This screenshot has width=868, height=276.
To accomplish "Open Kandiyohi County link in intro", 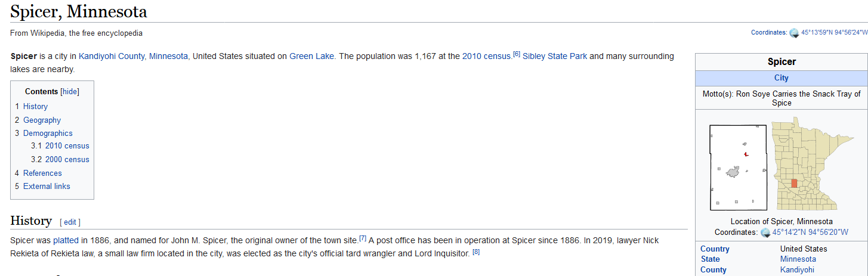I will [112, 56].
